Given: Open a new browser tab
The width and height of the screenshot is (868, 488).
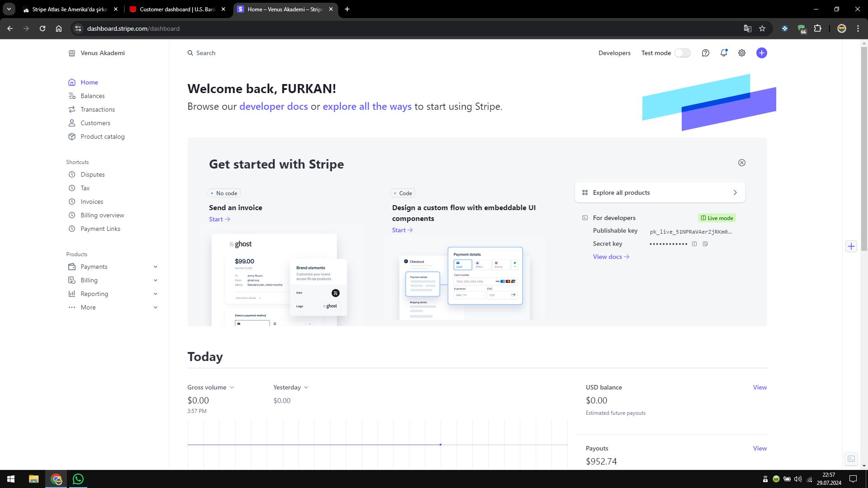Looking at the screenshot, I should (x=347, y=9).
